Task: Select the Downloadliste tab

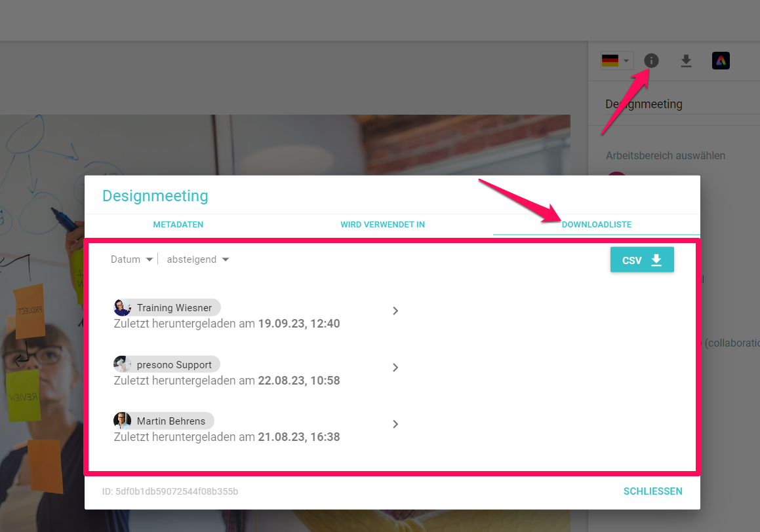Action: (x=596, y=225)
